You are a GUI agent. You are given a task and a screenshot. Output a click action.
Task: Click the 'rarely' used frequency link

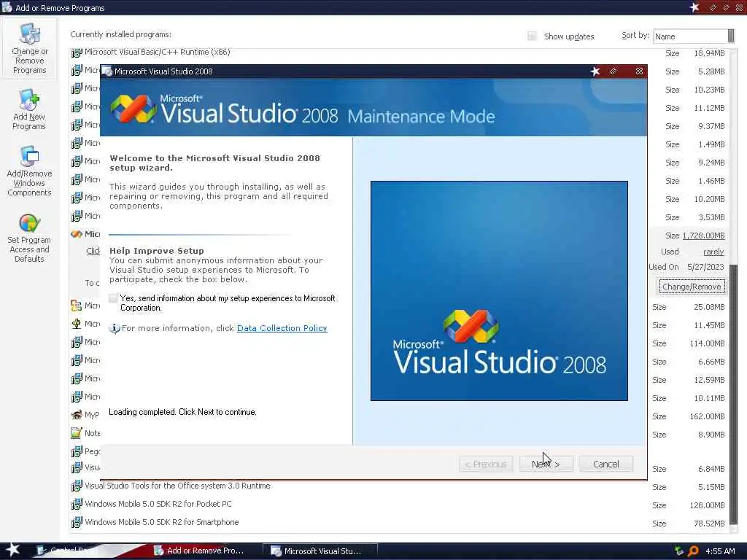point(713,252)
